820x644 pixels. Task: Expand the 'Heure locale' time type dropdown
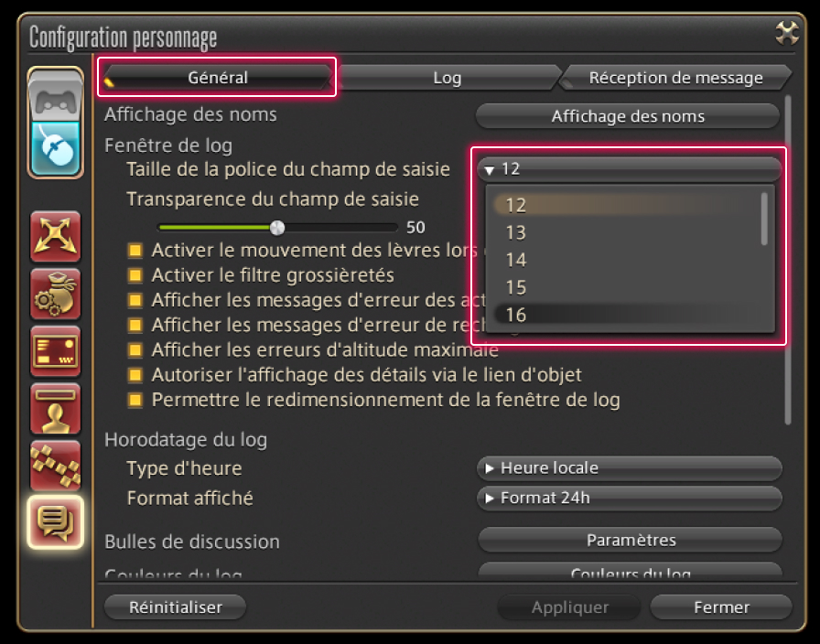(x=630, y=468)
